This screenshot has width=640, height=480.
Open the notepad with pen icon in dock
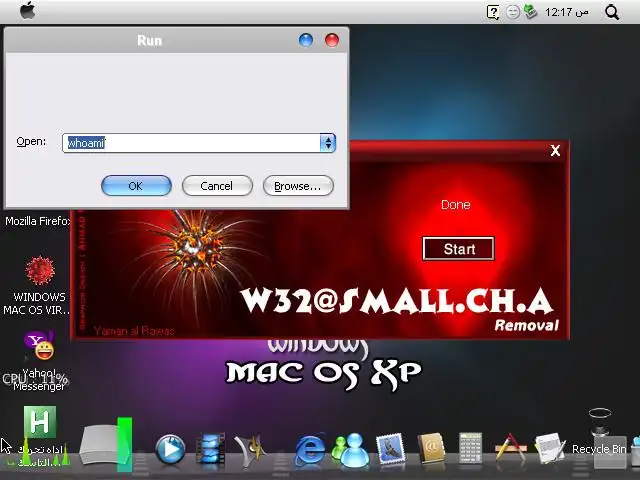point(550,448)
